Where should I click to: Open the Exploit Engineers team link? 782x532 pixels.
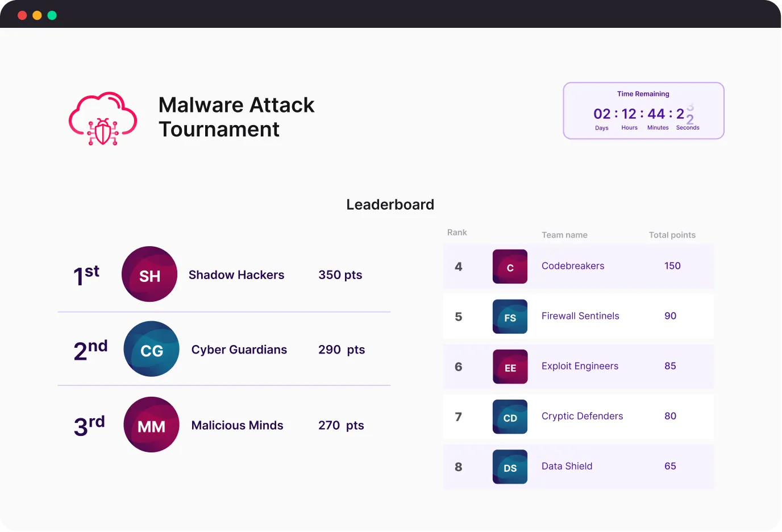(580, 366)
